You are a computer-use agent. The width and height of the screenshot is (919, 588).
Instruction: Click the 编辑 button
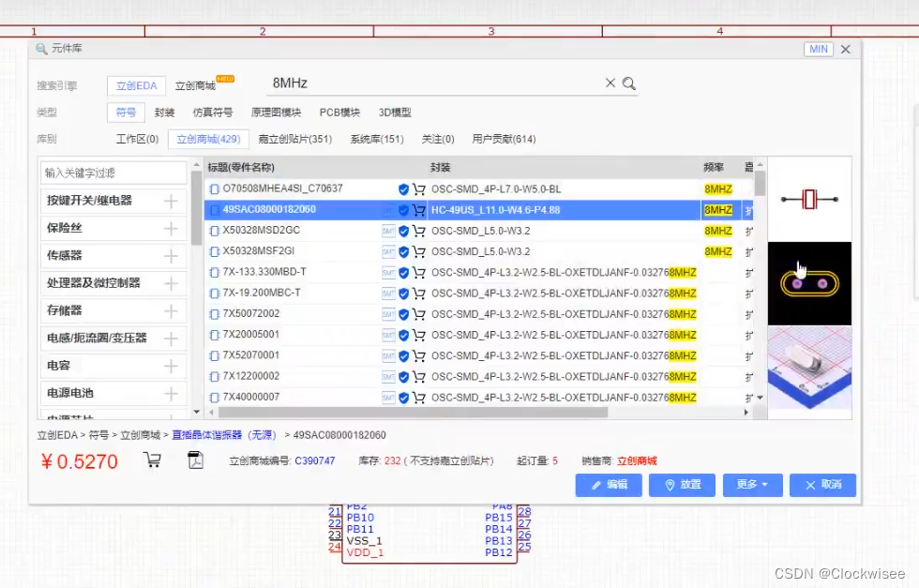(x=609, y=485)
